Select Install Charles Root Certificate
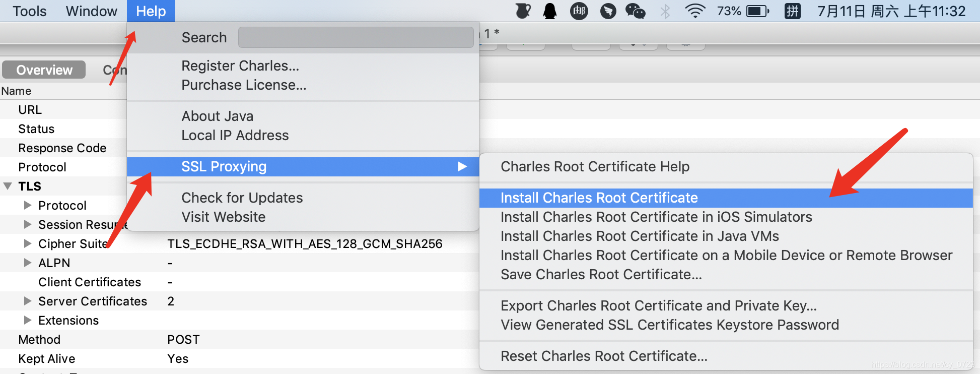Screen dimensions: 980x374 726,198
